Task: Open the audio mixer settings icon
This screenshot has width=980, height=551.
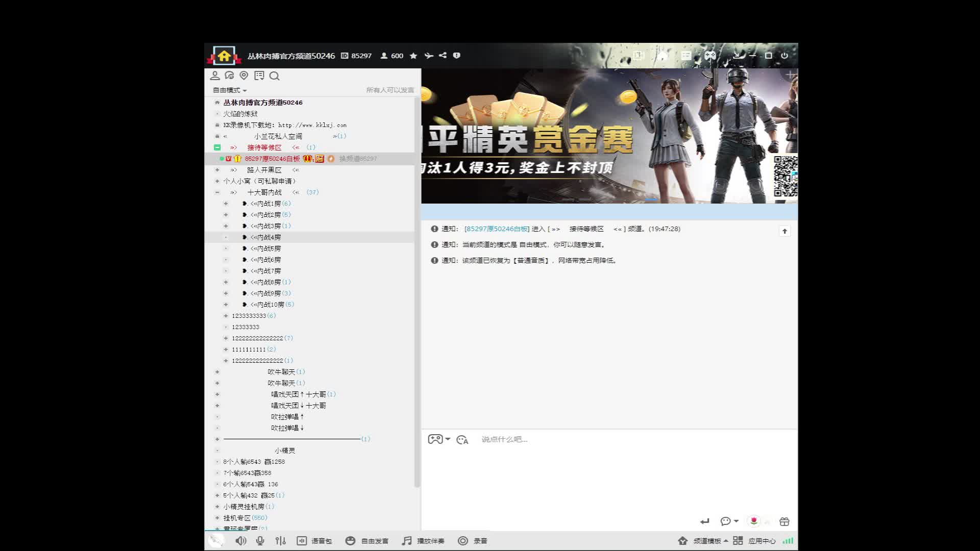Action: pyautogui.click(x=281, y=541)
